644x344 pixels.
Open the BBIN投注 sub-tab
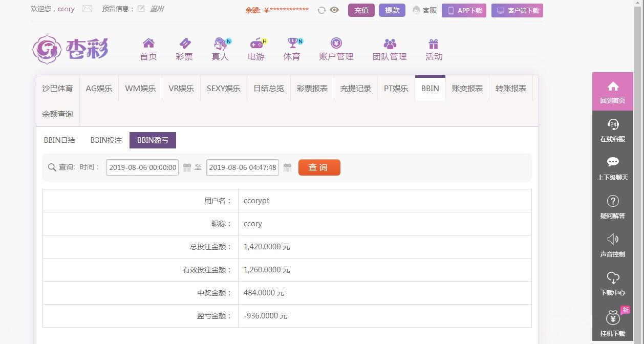pos(106,140)
